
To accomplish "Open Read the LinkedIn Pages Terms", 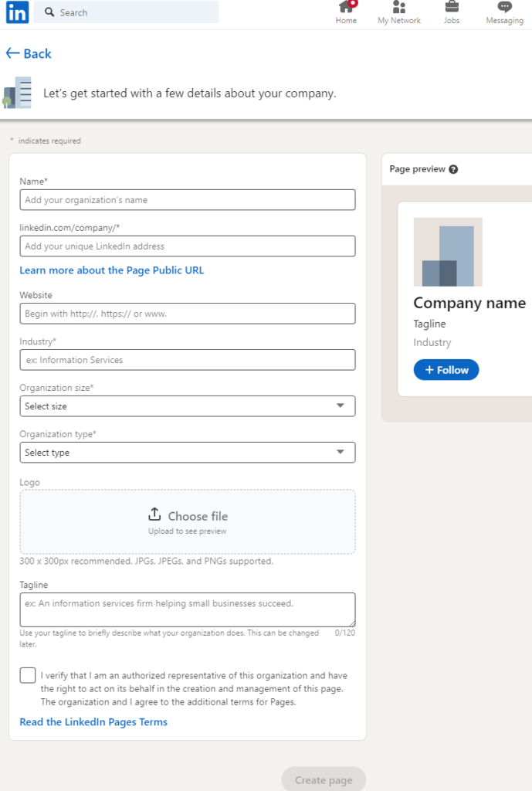I will pos(93,722).
